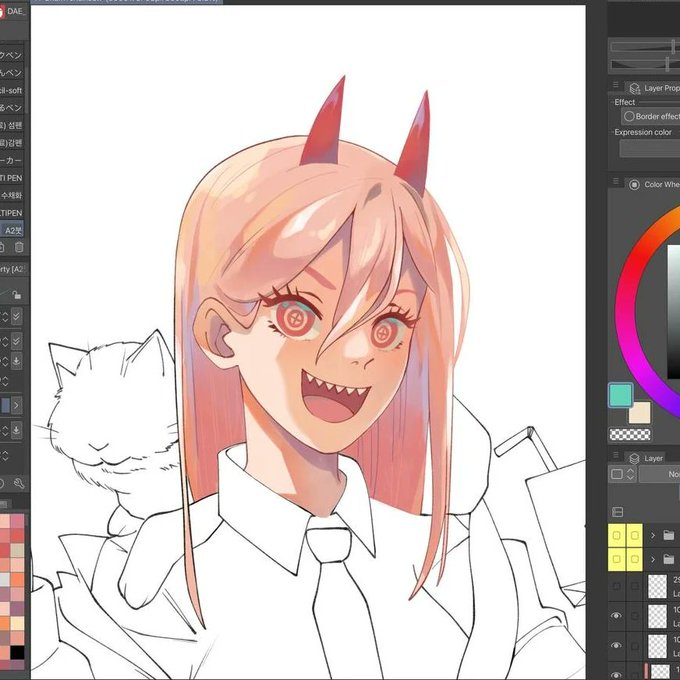Select the 감펜 pen sub tool
The height and width of the screenshot is (680, 680).
coord(12,143)
